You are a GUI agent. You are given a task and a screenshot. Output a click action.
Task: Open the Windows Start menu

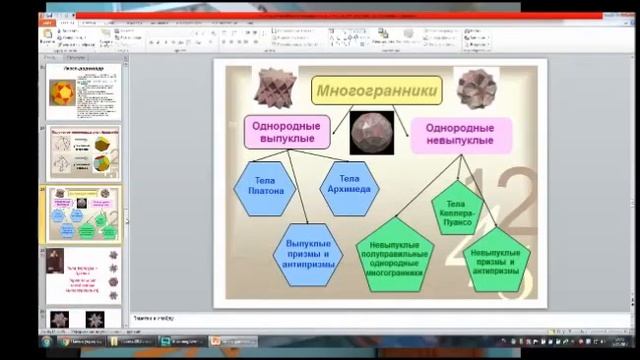pyautogui.click(x=47, y=342)
